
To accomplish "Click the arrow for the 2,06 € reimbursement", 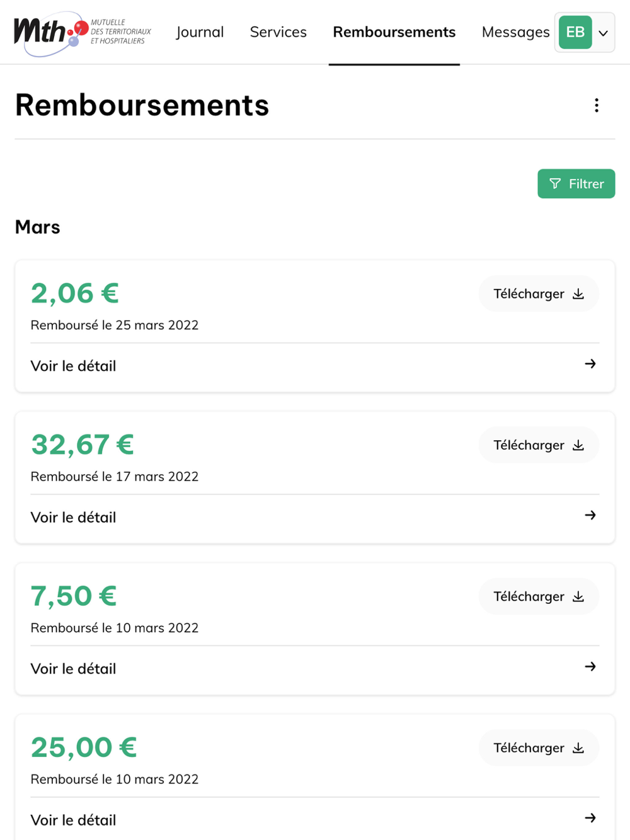I will pyautogui.click(x=590, y=364).
